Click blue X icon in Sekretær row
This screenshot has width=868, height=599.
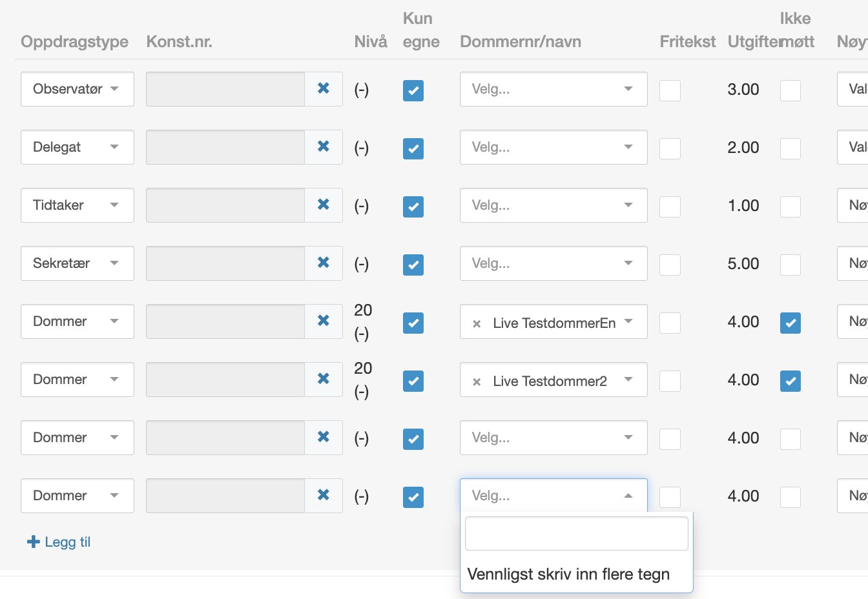point(324,263)
